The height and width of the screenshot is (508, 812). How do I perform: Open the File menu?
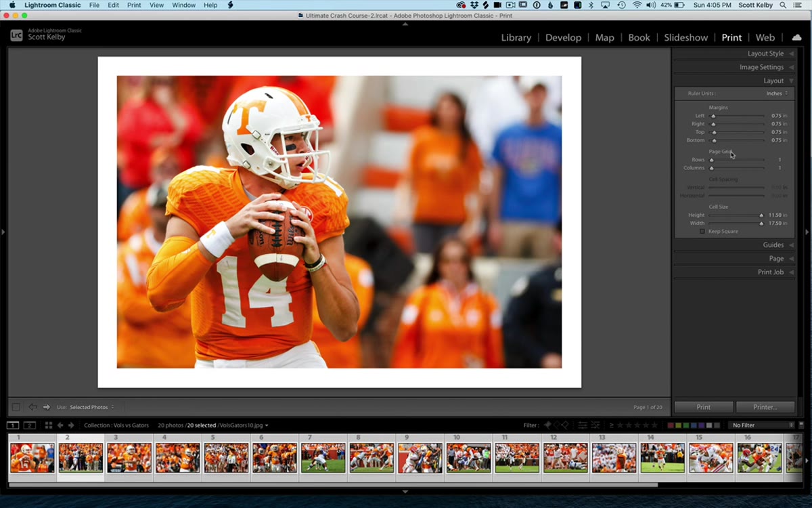pos(94,5)
